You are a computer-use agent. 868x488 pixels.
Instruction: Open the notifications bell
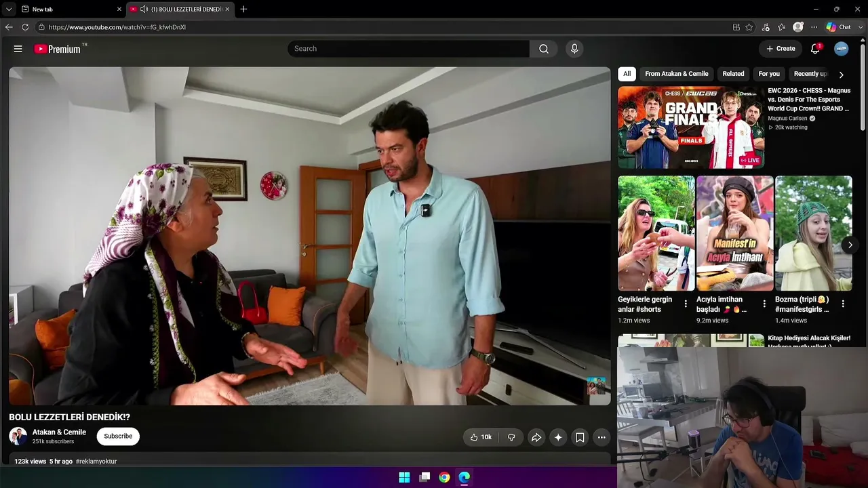click(x=815, y=49)
